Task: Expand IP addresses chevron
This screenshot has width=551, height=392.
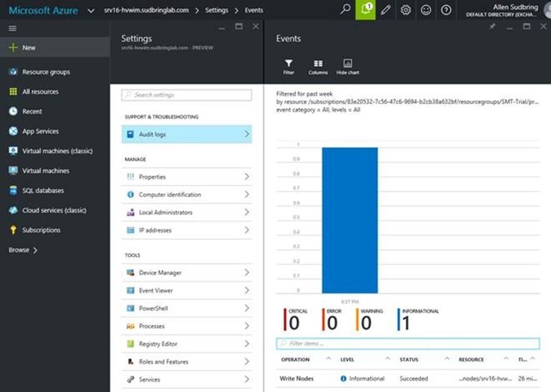Action: [247, 230]
